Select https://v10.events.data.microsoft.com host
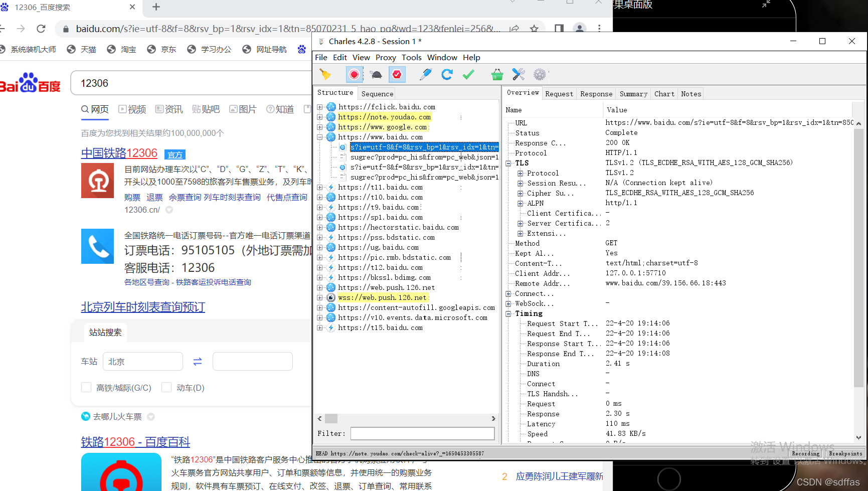The height and width of the screenshot is (491, 868). [x=413, y=317]
